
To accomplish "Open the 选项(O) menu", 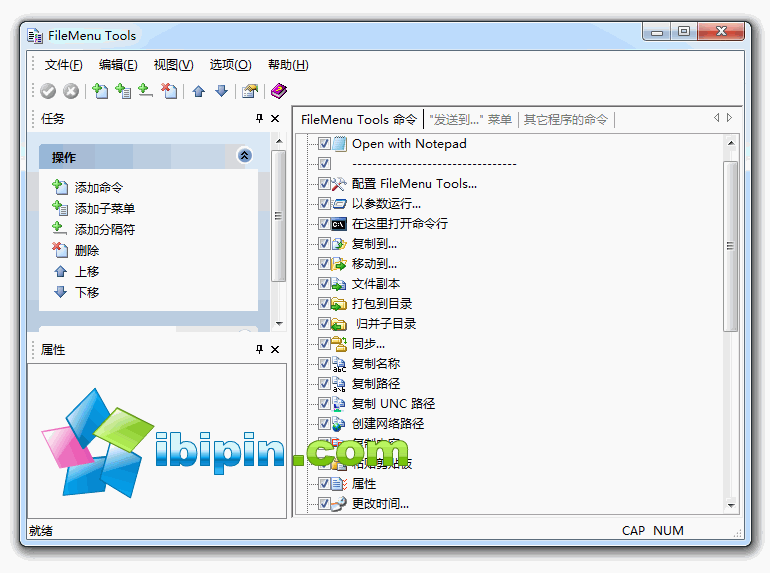I will (230, 65).
